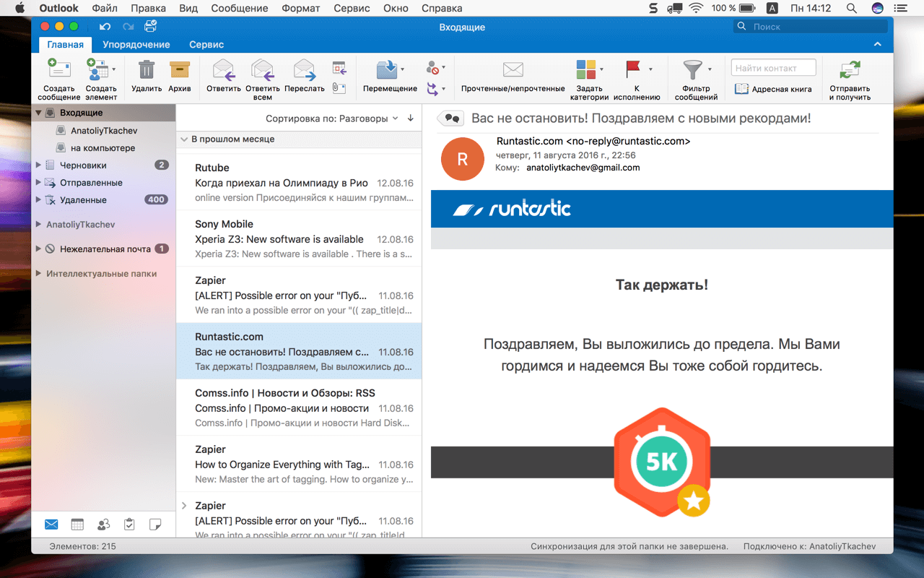Delete message with the trash icon (Удалить)

[147, 69]
